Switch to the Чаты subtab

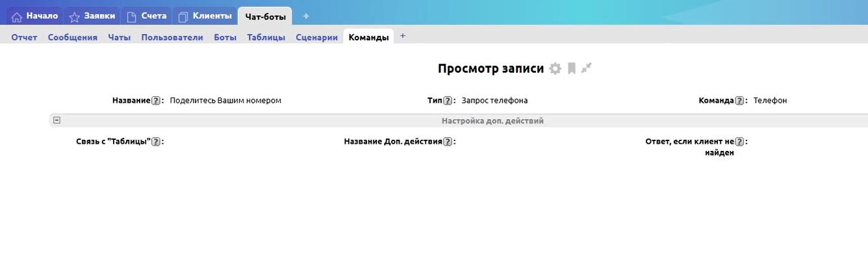tap(120, 37)
